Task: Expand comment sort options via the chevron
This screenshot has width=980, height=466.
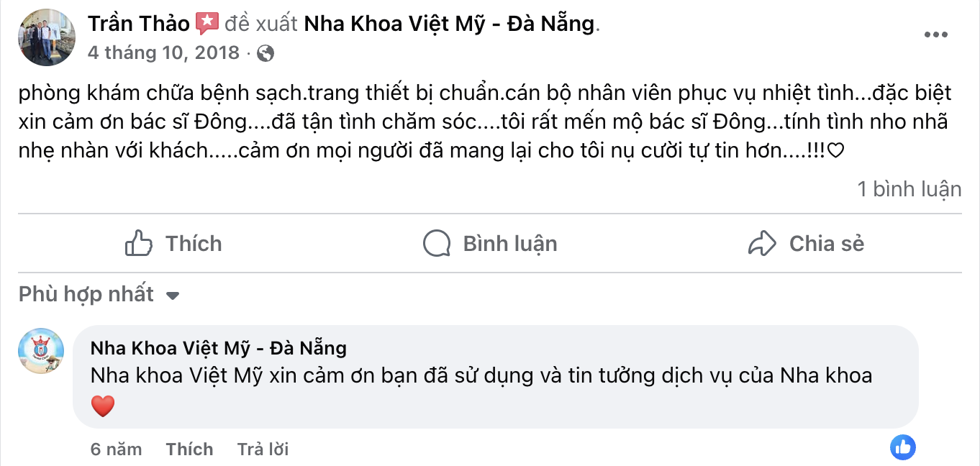Action: (173, 294)
